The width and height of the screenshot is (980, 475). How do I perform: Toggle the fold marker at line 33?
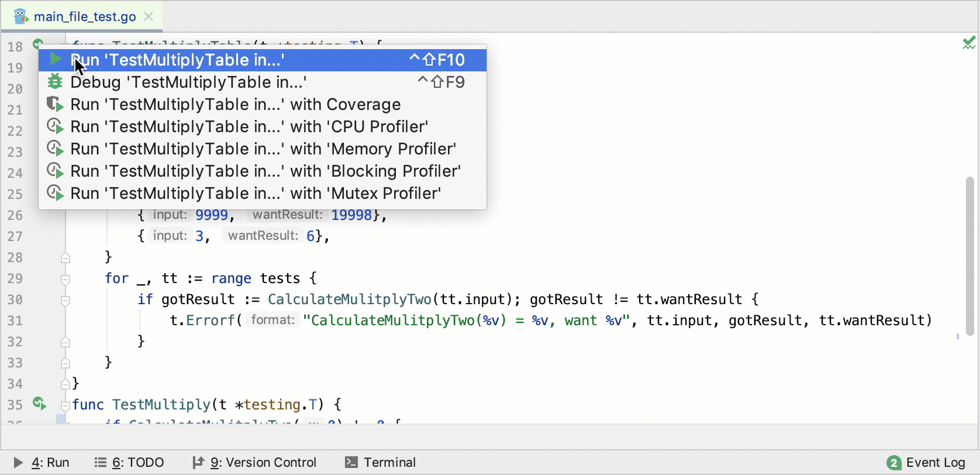click(x=65, y=363)
